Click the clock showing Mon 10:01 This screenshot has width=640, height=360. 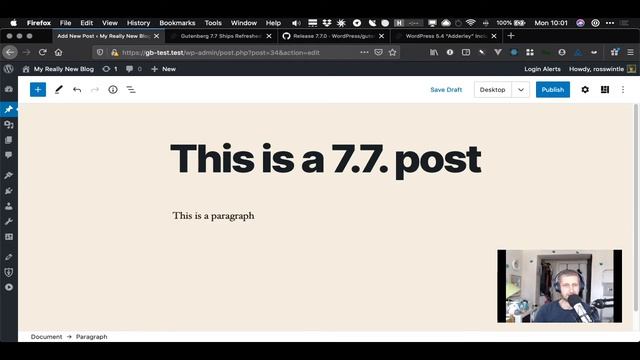pos(551,23)
